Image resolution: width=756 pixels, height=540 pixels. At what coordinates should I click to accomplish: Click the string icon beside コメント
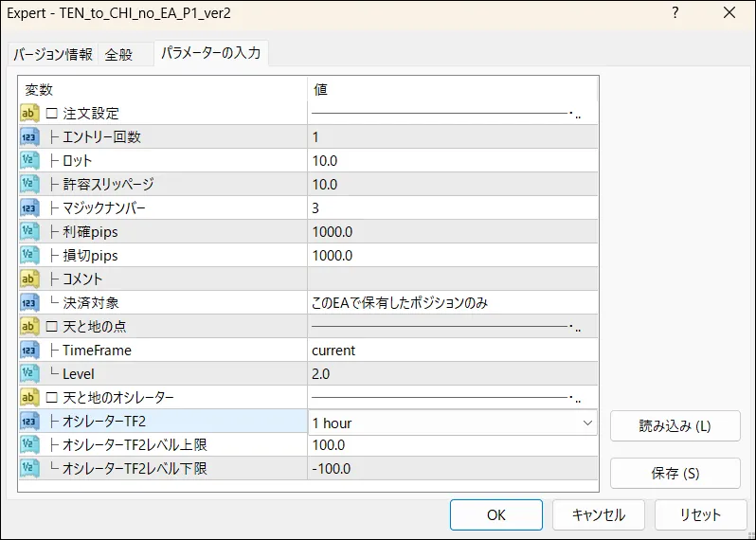(28, 279)
